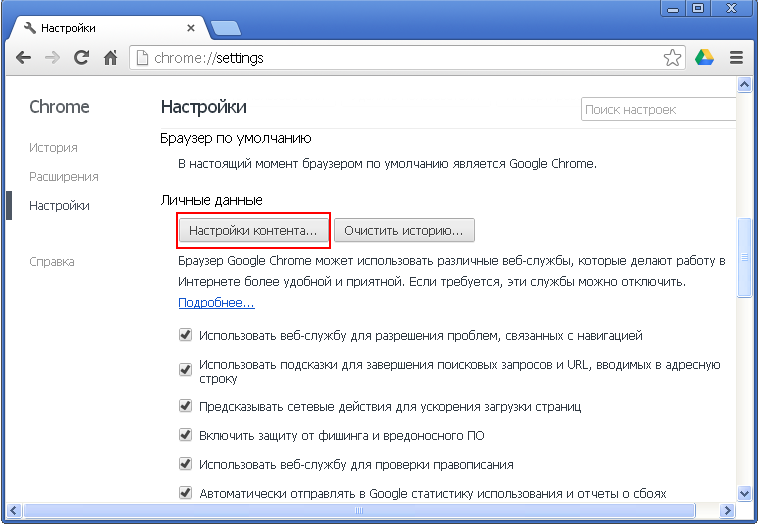Click the vertical scrollbar down arrow

pyautogui.click(x=744, y=494)
